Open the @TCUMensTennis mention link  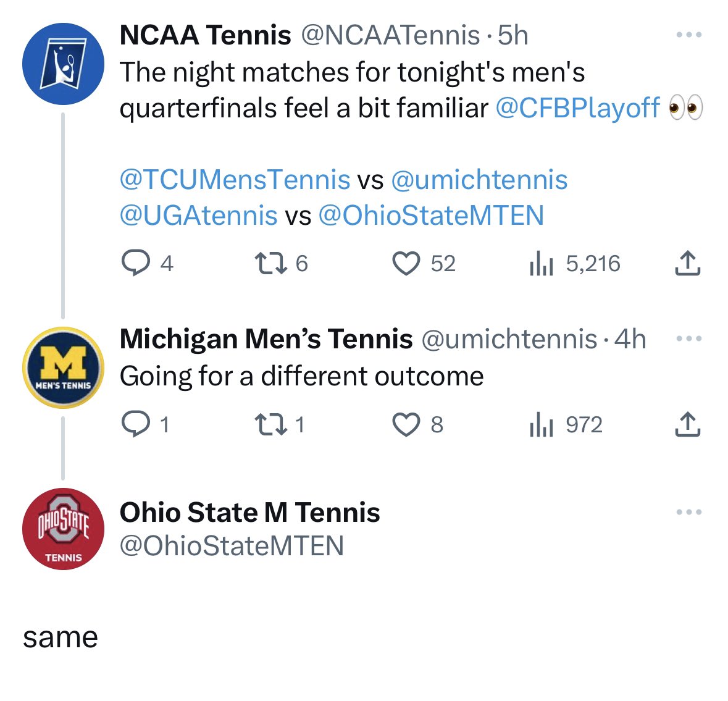235,180
